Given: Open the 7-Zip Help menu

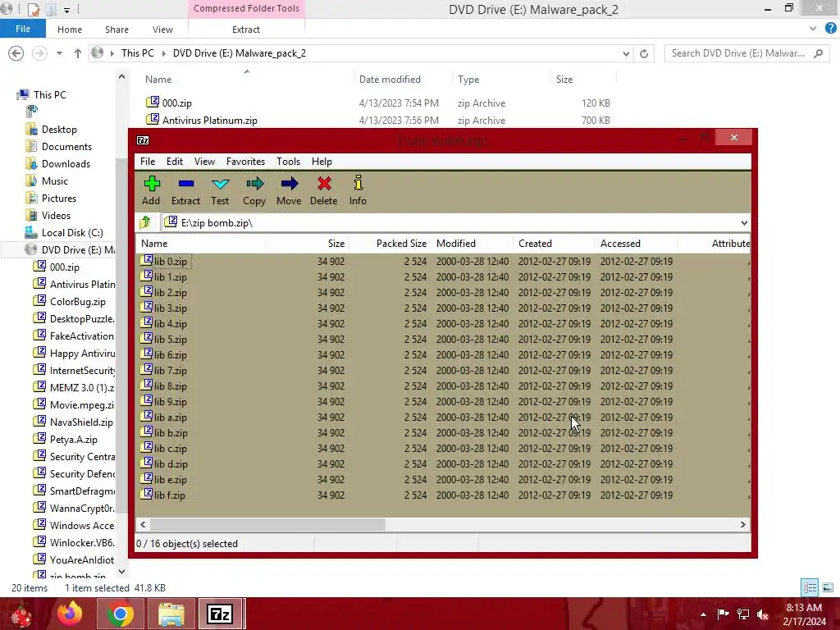Looking at the screenshot, I should pyautogui.click(x=322, y=162).
